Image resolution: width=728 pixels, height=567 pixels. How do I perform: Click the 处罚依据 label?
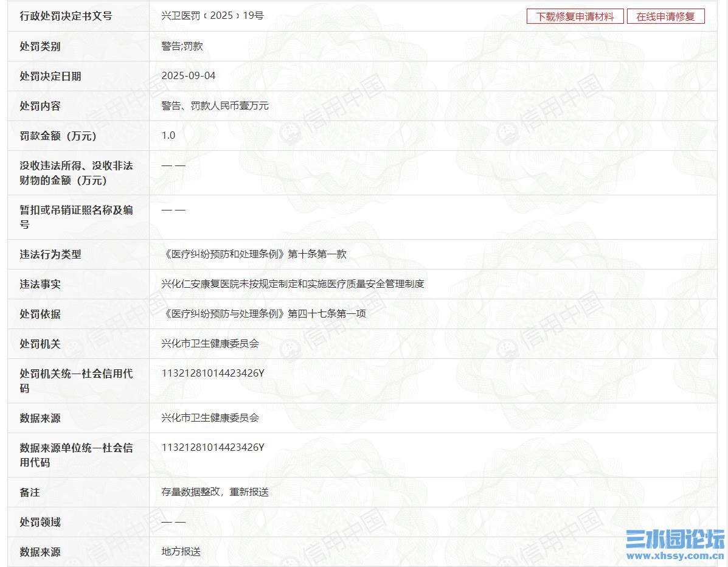pos(40,314)
